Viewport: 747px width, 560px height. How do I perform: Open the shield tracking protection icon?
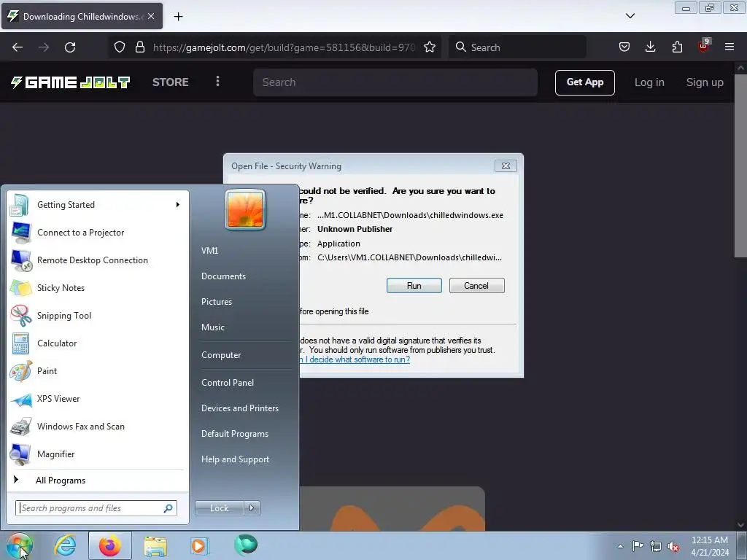pyautogui.click(x=120, y=47)
